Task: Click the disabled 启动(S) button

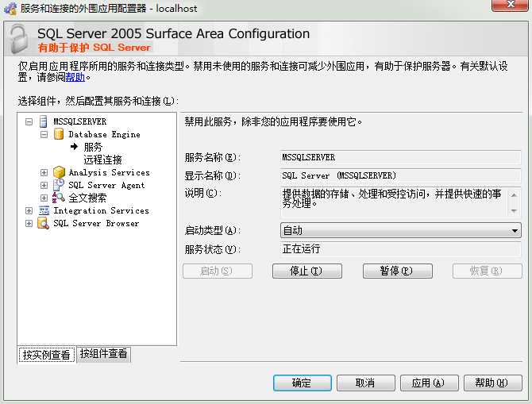Action: [x=217, y=271]
